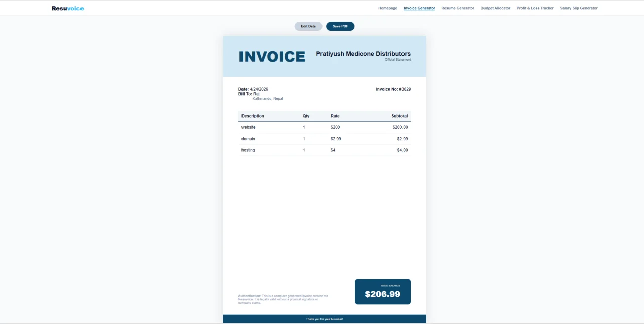This screenshot has width=644, height=324.
Task: Click the Authentication disclaimer text
Action: 283,299
